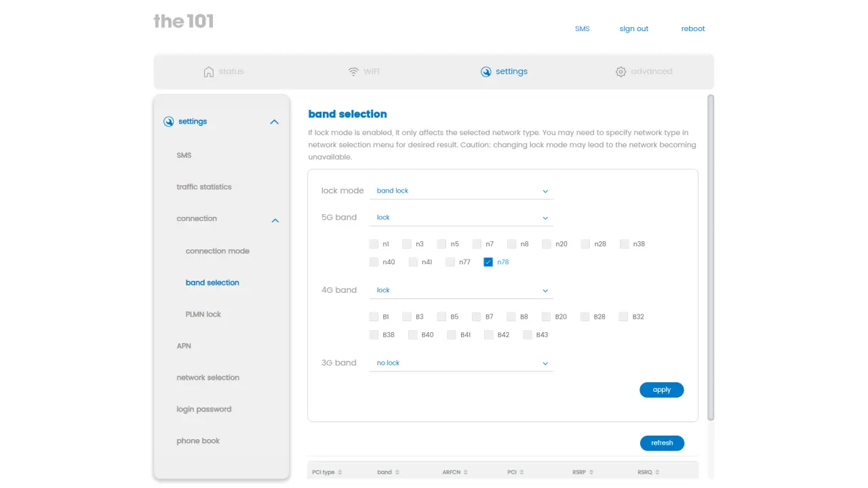Viewport: 868px width, 488px height.
Task: Click the SMS link at top
Action: [x=583, y=29]
